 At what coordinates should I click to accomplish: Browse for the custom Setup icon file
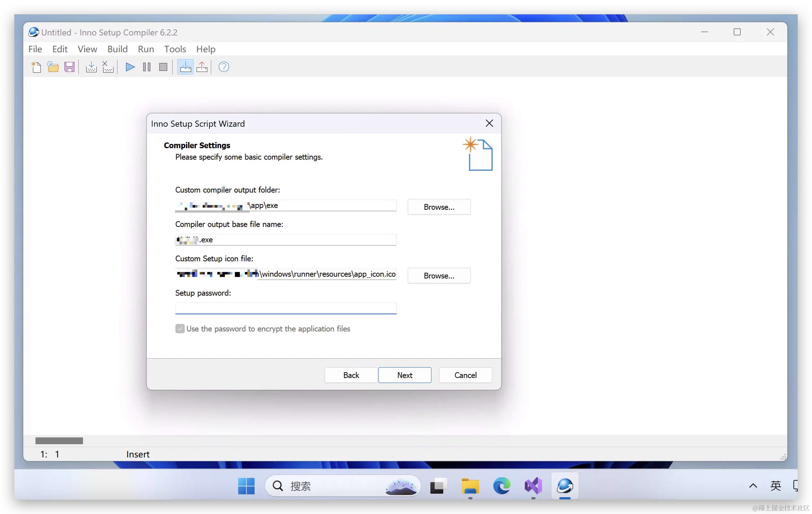tap(439, 276)
